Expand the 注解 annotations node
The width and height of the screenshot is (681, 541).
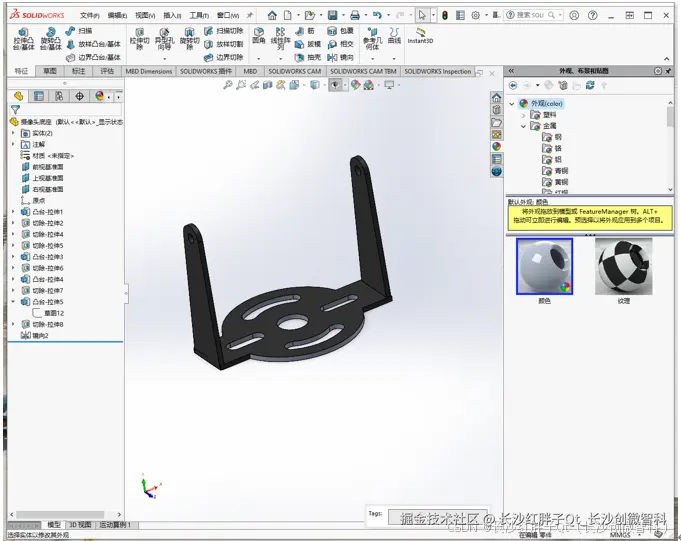[13, 144]
